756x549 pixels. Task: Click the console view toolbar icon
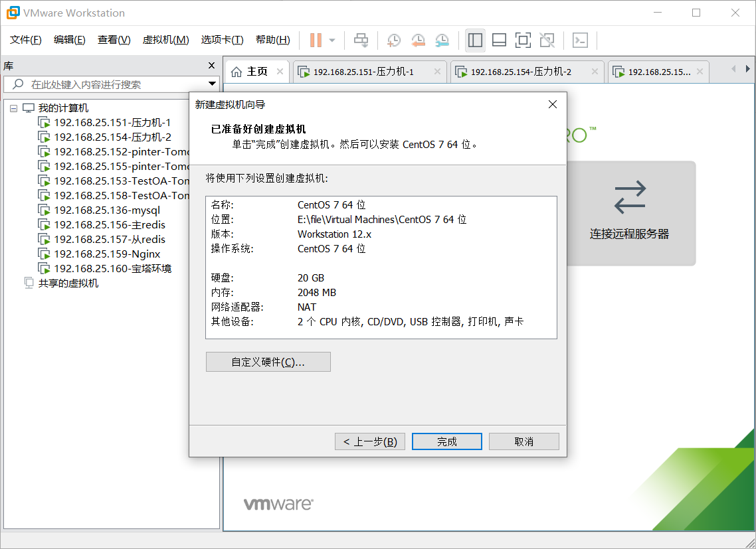580,40
